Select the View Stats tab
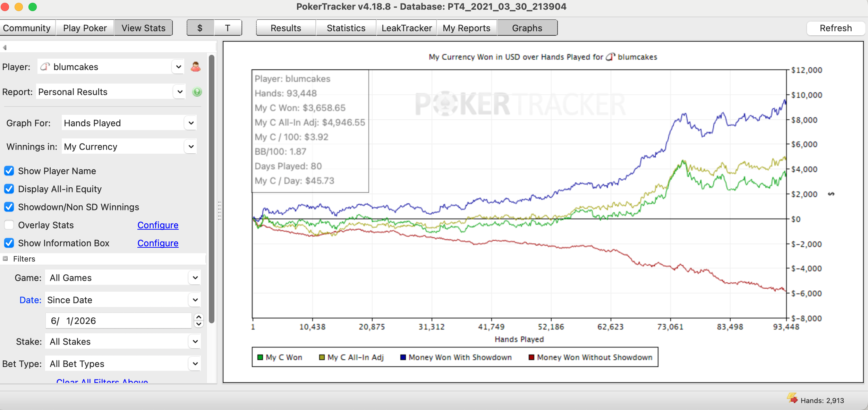 click(x=143, y=28)
